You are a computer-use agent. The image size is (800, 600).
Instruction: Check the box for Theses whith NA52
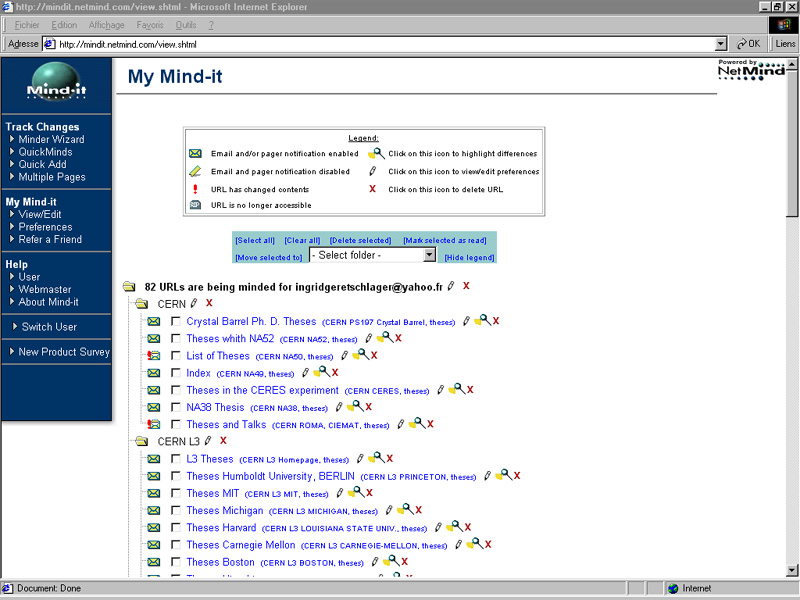click(x=176, y=338)
